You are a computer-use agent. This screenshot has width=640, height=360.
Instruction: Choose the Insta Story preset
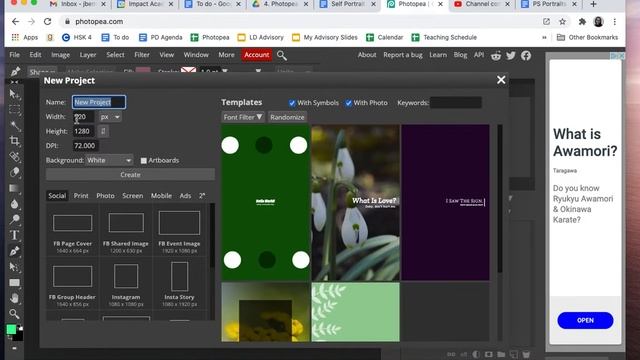[x=179, y=284]
